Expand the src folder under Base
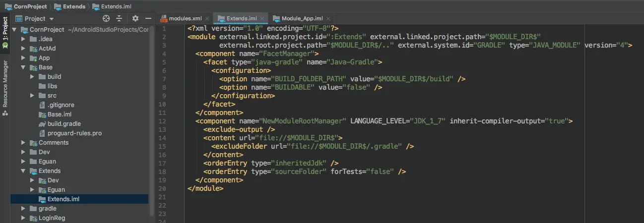The image size is (644, 223). 32,96
